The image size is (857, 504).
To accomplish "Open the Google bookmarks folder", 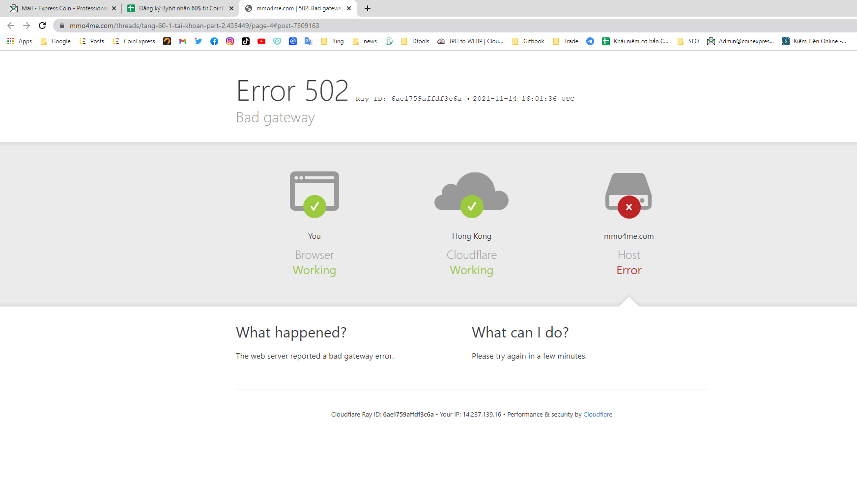I will (56, 41).
